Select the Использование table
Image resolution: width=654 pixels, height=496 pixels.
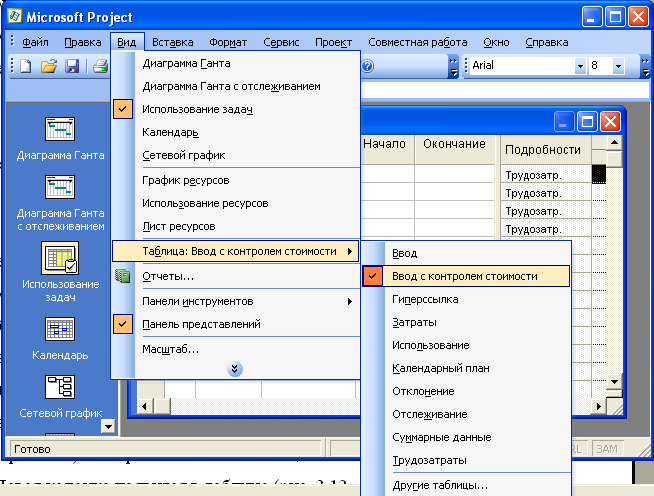pyautogui.click(x=466, y=345)
